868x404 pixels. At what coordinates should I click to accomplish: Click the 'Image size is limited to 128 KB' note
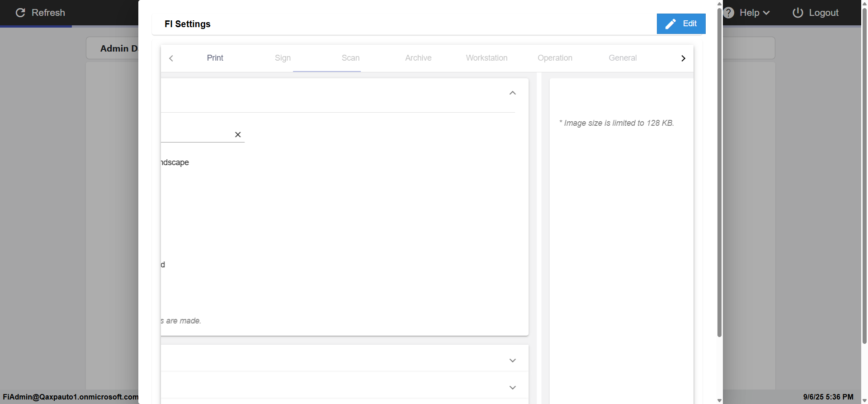[617, 123]
